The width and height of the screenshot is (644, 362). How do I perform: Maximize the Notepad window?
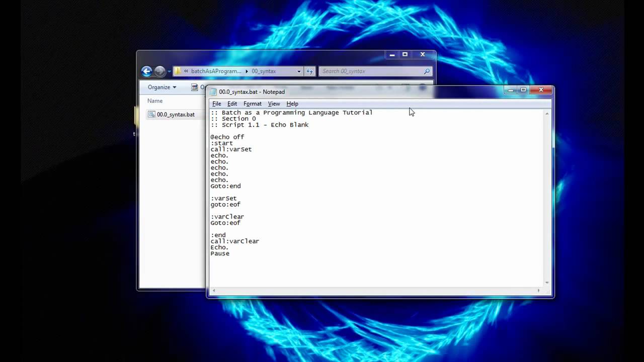523,90
